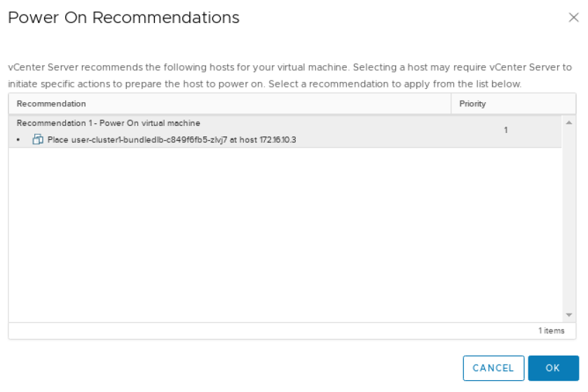The image size is (588, 392).
Task: Confirm with the OK button
Action: coord(553,368)
